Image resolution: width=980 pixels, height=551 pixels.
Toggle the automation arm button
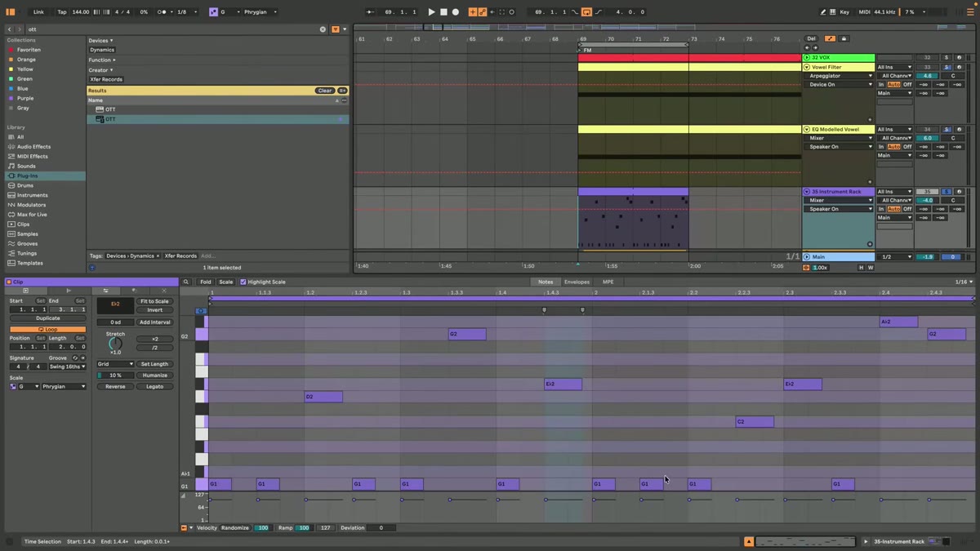click(482, 12)
